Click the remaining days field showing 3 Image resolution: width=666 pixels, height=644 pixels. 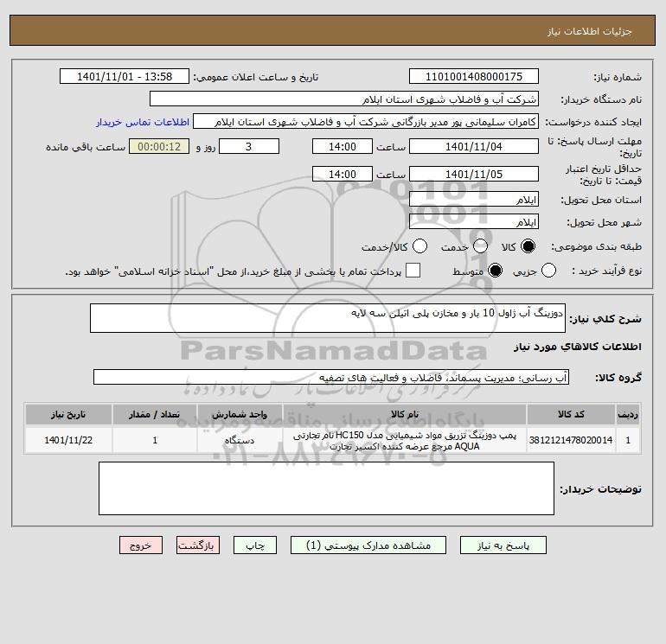tap(249, 146)
